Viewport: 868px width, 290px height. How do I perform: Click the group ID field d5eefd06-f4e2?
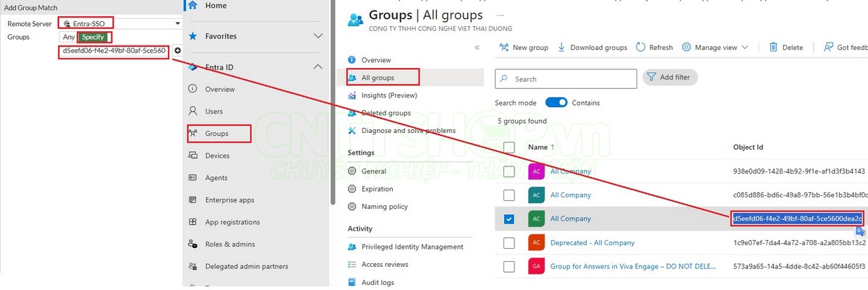coord(115,51)
